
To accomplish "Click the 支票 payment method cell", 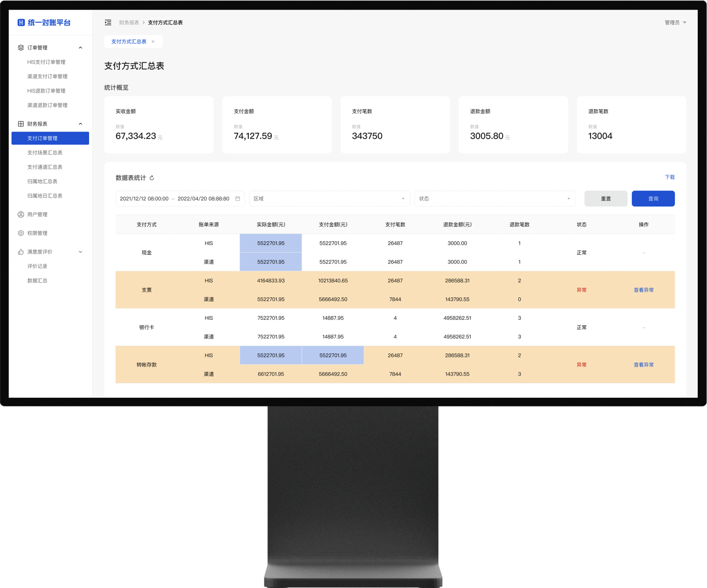I will tap(146, 290).
